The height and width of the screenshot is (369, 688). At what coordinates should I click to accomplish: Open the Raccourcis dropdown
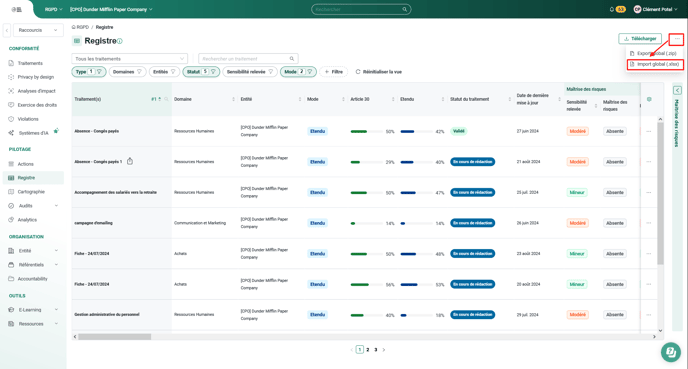tap(38, 30)
